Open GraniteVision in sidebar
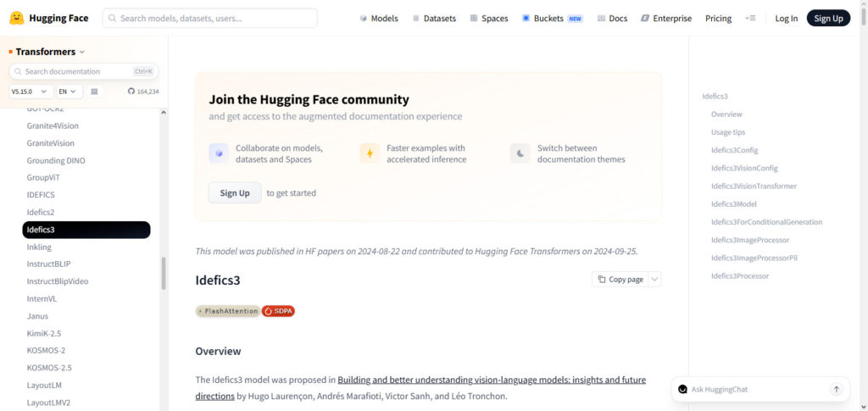This screenshot has width=868, height=411. tap(50, 143)
